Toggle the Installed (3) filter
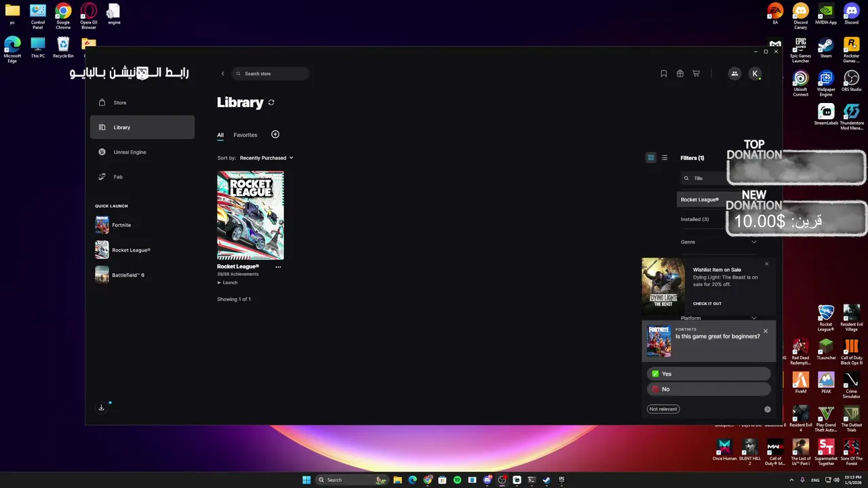Viewport: 868px width, 488px height. [694, 220]
